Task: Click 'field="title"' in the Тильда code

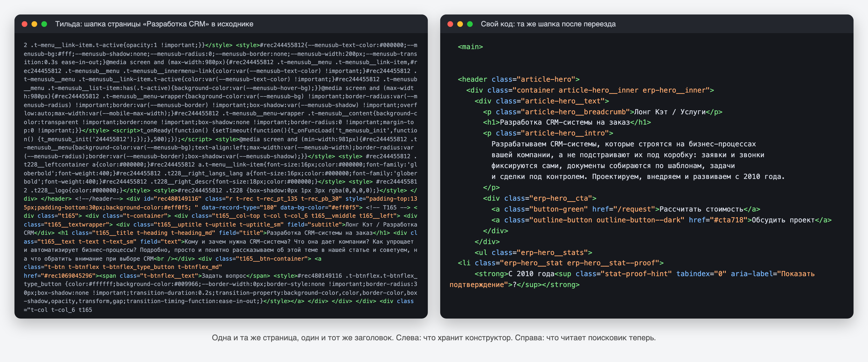Action: point(241,233)
